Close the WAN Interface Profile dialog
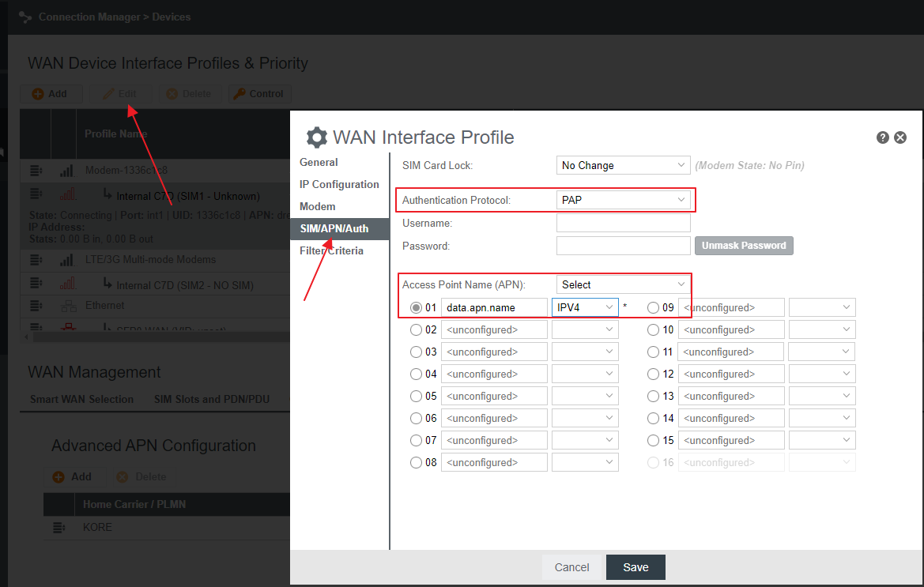Viewport: 924px width, 587px height. [900, 137]
